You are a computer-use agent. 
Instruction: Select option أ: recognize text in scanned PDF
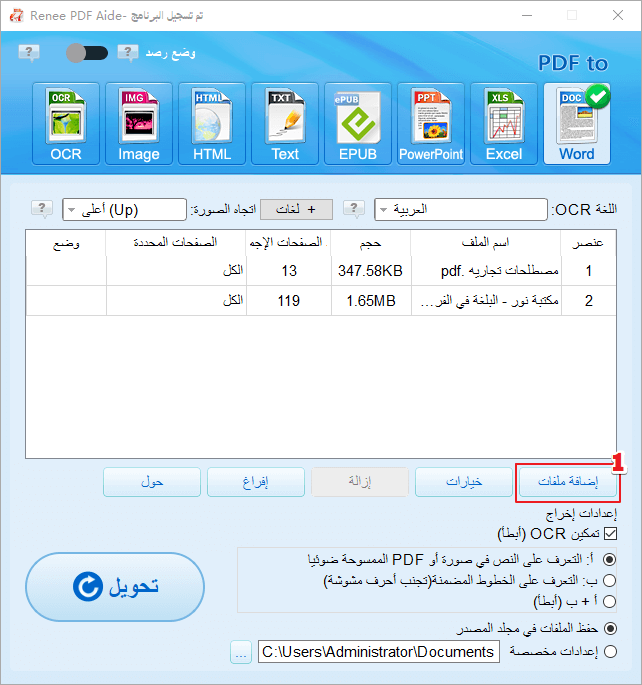point(609,559)
